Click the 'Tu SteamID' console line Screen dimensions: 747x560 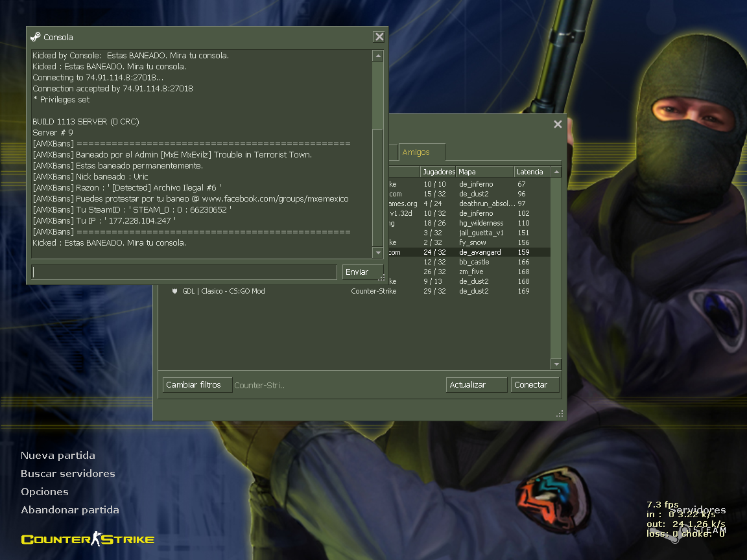pyautogui.click(x=132, y=209)
